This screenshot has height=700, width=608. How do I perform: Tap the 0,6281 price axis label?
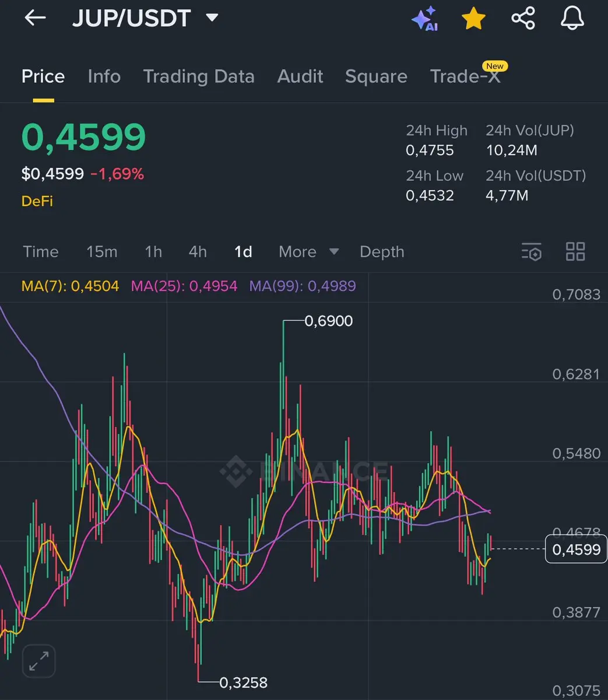576,374
